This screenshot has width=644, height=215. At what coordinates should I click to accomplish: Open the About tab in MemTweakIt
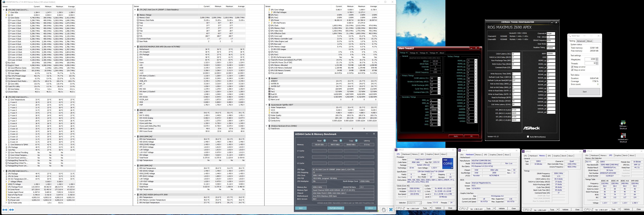click(x=442, y=53)
